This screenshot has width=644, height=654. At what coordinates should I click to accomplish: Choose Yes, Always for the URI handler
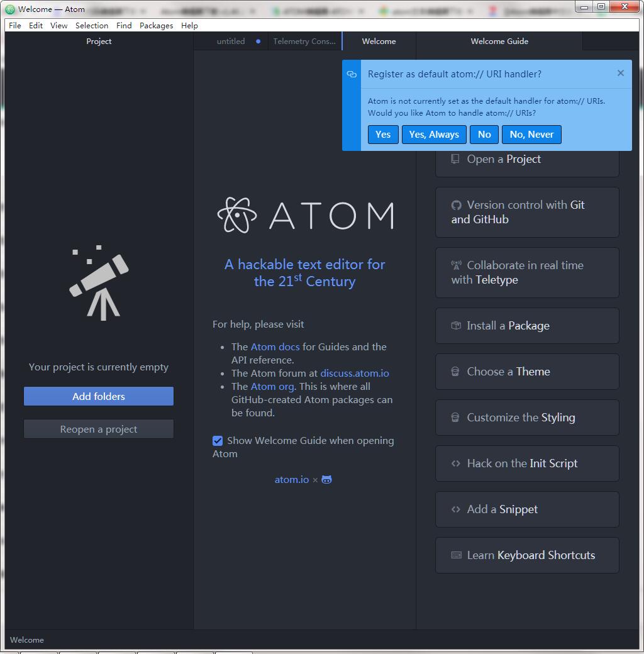coord(434,135)
